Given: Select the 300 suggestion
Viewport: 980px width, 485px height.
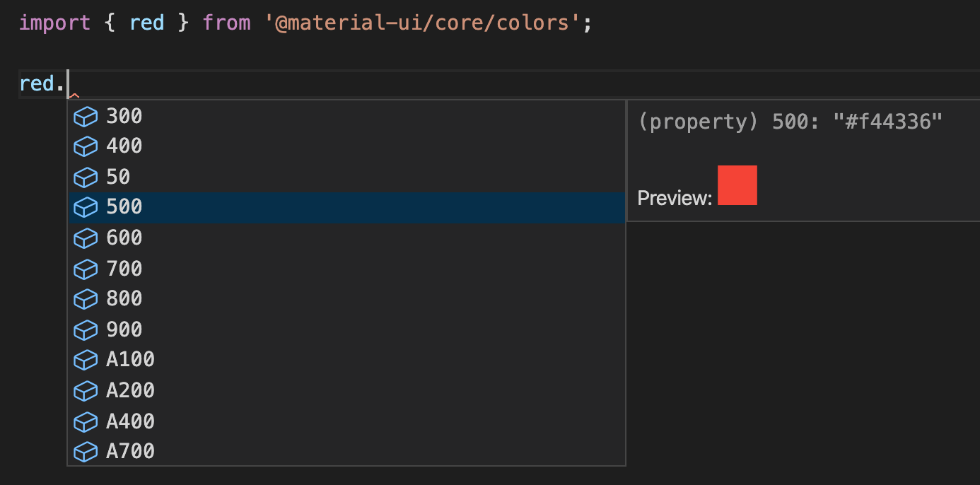Looking at the screenshot, I should click(x=124, y=117).
